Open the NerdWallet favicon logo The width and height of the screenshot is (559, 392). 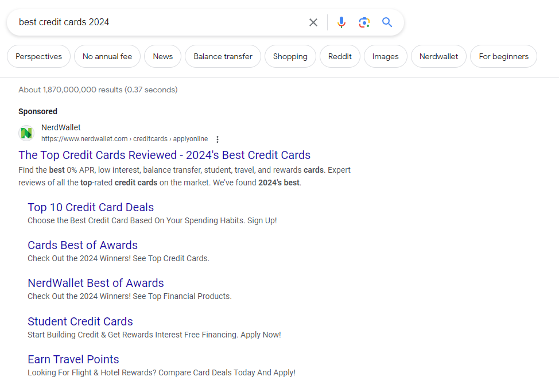(26, 133)
